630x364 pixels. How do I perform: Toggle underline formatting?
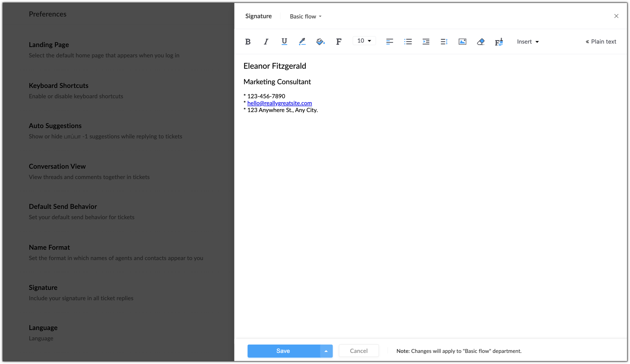pyautogui.click(x=284, y=42)
